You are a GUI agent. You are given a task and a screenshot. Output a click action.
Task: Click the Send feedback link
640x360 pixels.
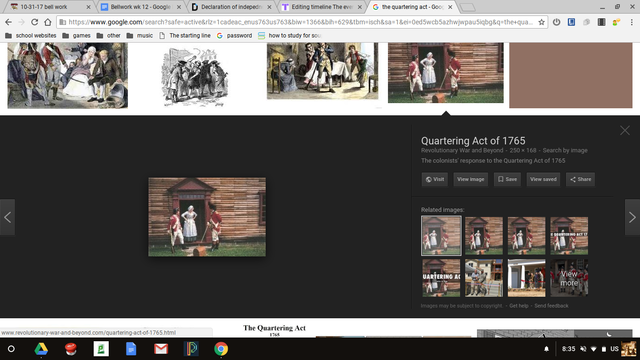pos(551,306)
